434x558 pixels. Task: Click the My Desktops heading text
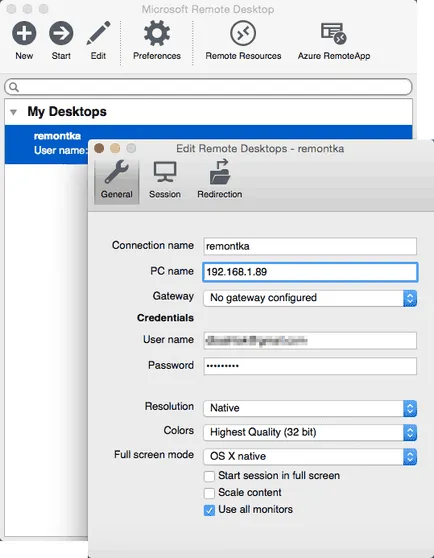click(67, 112)
